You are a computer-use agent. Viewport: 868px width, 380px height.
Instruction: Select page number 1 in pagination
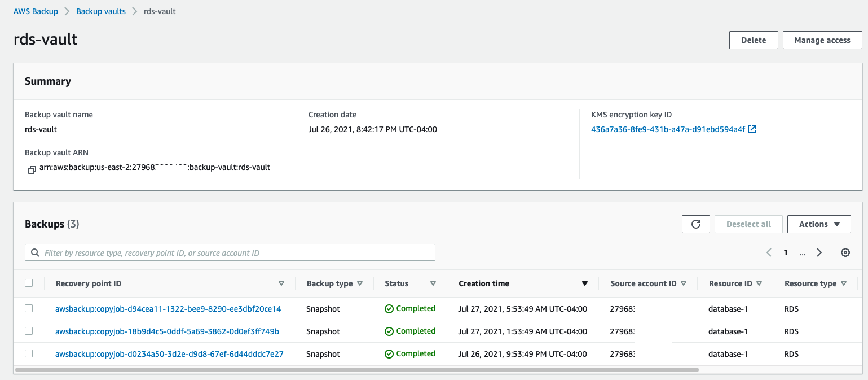(x=785, y=253)
